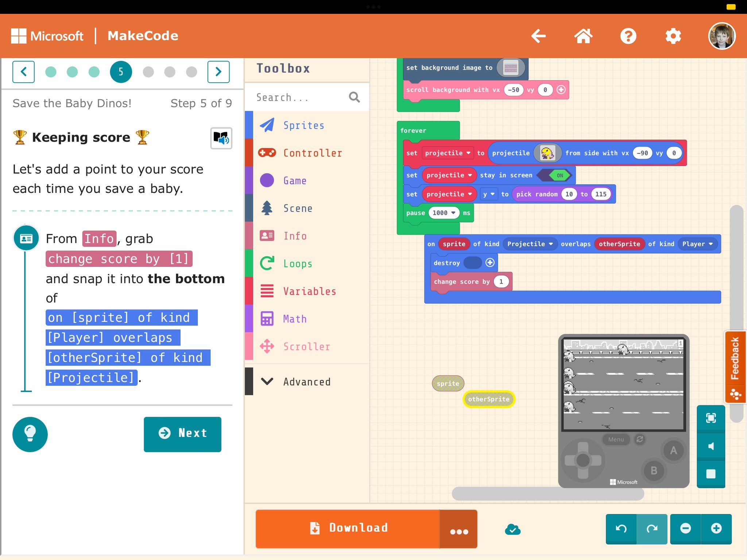
Task: Click the Download button
Action: (x=348, y=528)
